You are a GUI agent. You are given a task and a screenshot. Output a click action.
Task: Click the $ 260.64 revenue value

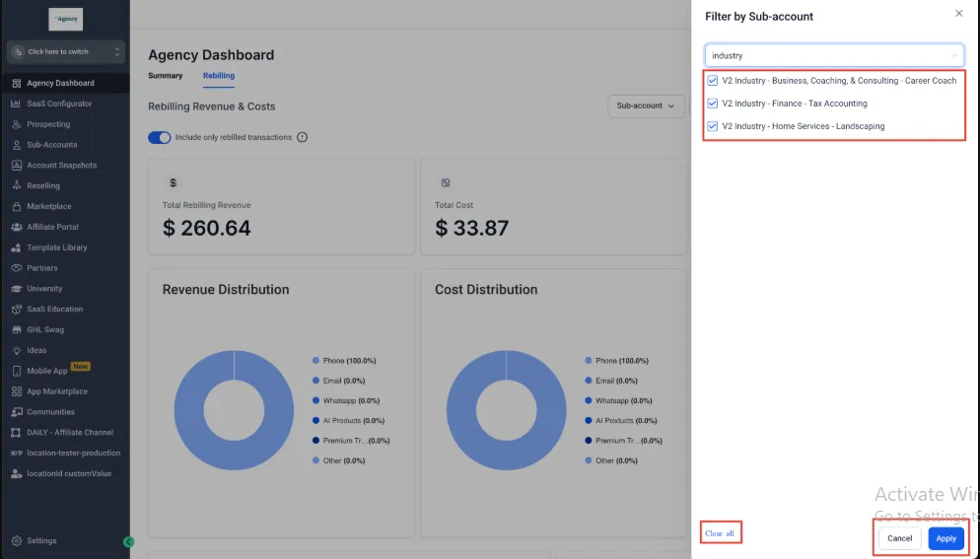pyautogui.click(x=207, y=228)
